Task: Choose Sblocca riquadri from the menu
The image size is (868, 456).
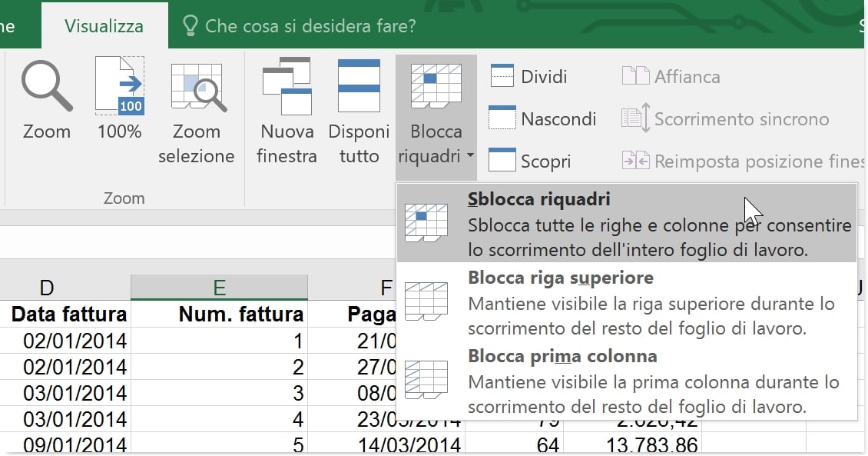Action: 628,223
